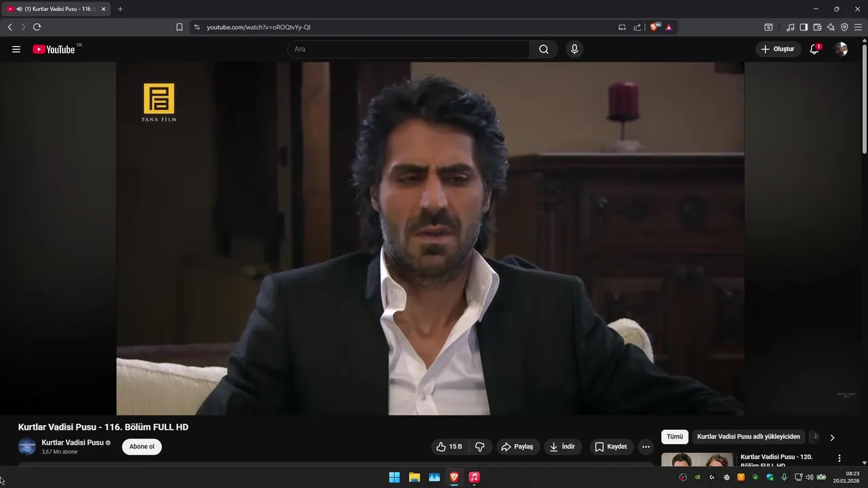868x488 pixels.
Task: Open Windows Start menu
Action: 394,477
